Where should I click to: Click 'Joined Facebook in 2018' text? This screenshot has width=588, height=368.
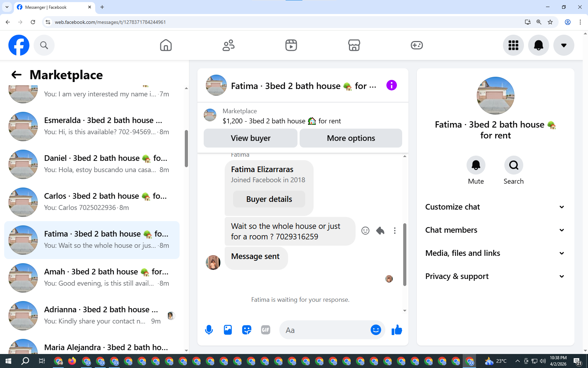point(268,180)
